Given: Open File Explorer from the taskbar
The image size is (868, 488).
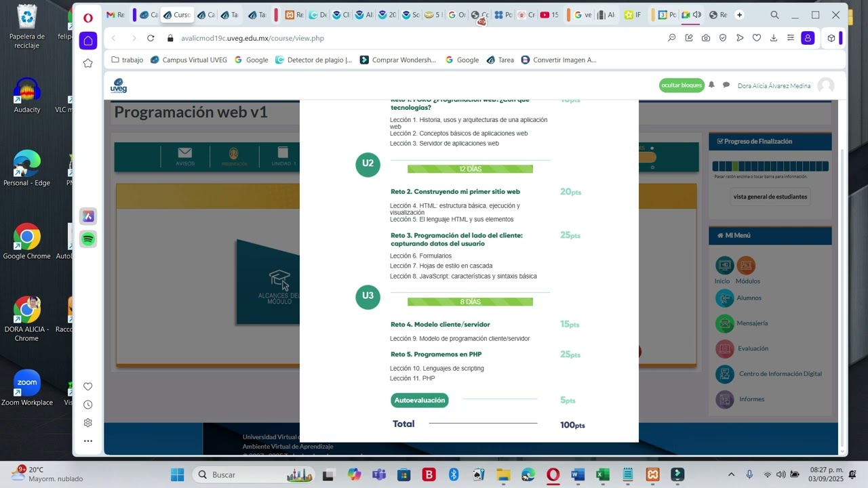Looking at the screenshot, I should [x=503, y=474].
